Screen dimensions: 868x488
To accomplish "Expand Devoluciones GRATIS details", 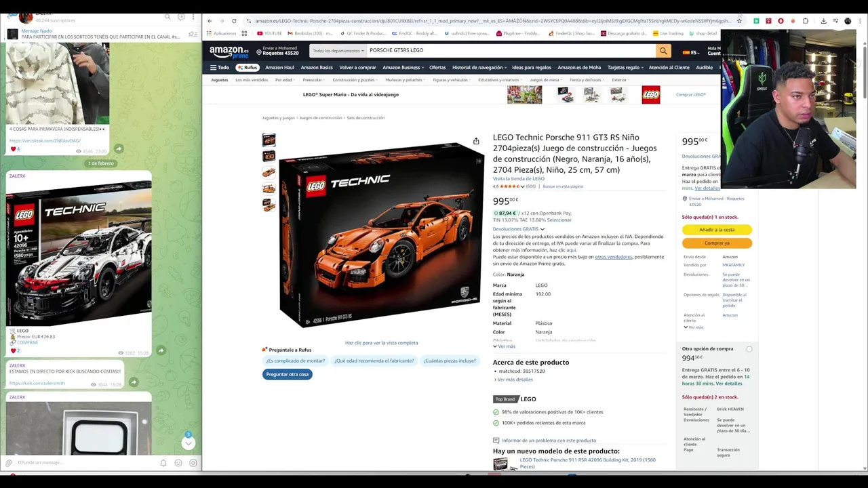I will (x=519, y=229).
